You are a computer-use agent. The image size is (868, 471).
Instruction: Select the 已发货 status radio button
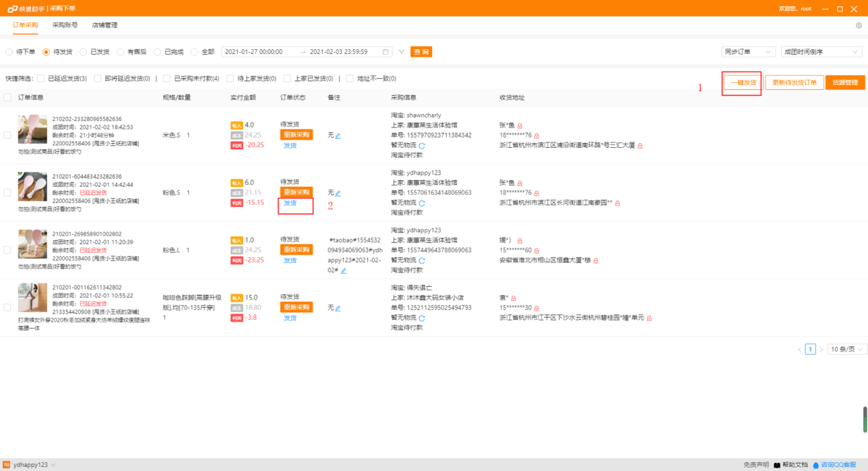pos(81,51)
